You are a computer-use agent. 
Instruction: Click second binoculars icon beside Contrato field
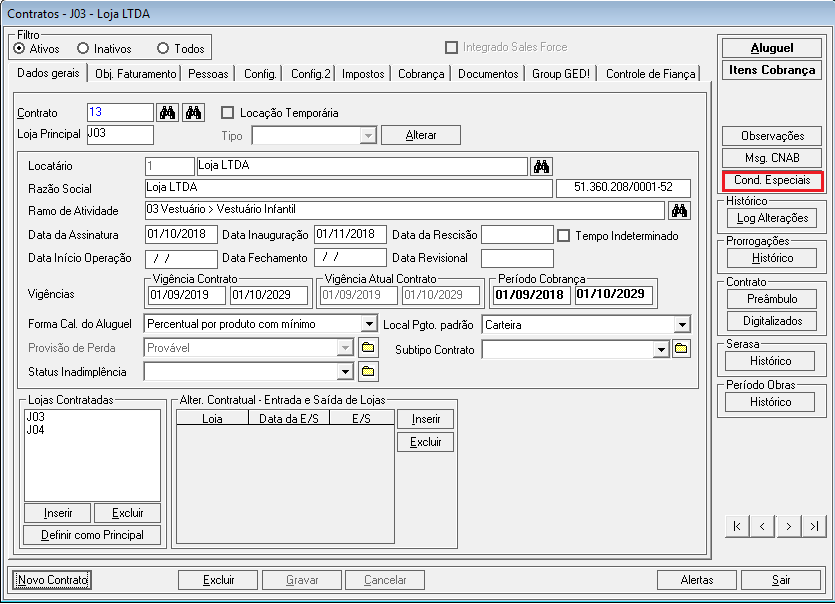tap(193, 112)
